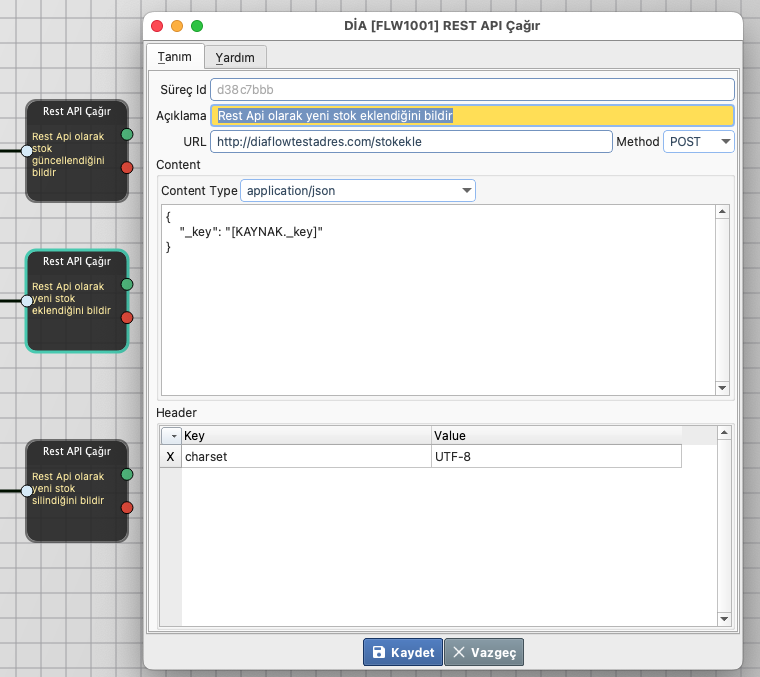Click input port of stok silindiğini node

(27, 491)
